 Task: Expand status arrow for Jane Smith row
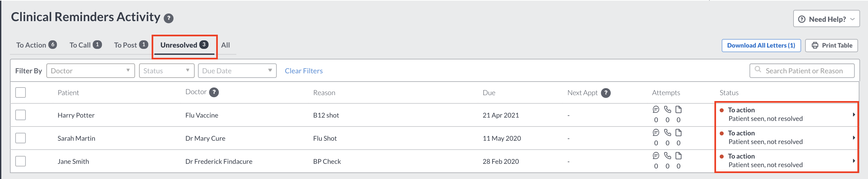(x=854, y=161)
